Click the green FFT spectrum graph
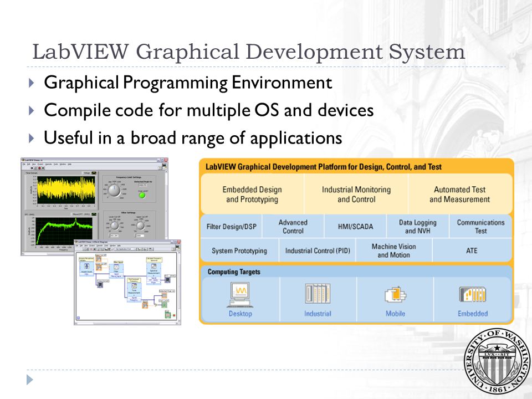This screenshot has height=399, width=532. [64, 231]
